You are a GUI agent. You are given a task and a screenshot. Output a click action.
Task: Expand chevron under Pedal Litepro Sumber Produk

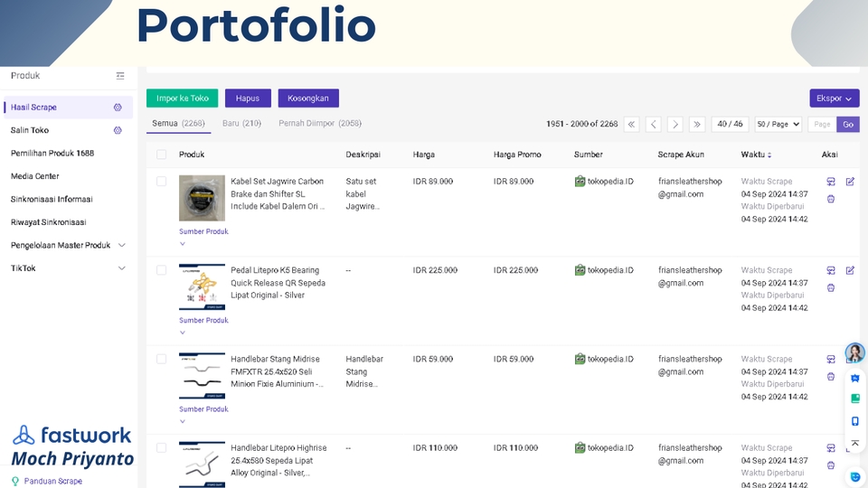point(182,333)
